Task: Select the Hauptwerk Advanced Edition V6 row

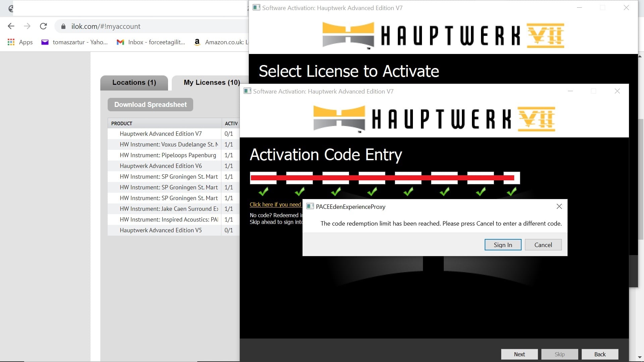Action: [173, 166]
